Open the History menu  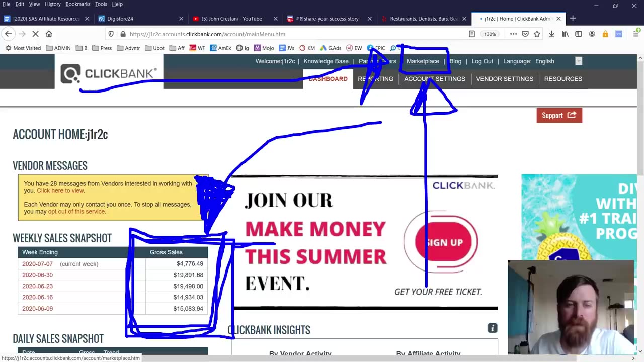pyautogui.click(x=53, y=4)
